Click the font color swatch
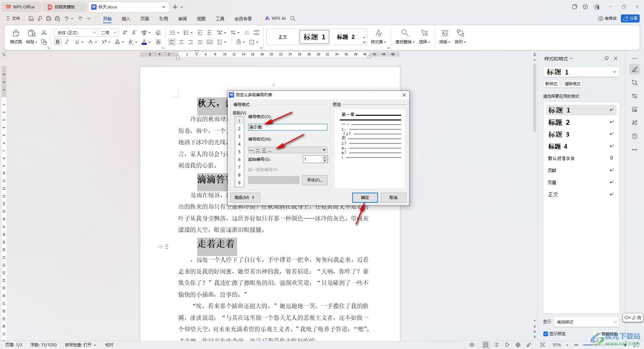Viewport: 644px width, 349px height. pos(144,42)
